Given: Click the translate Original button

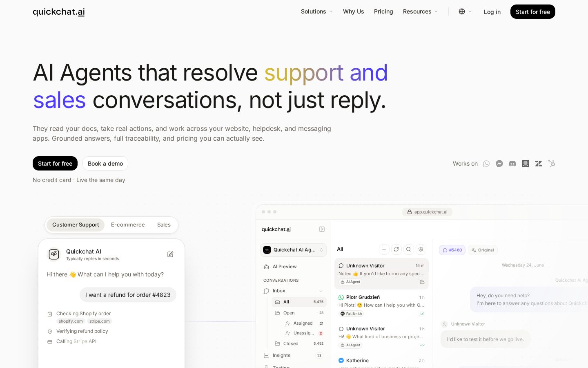Looking at the screenshot, I should click(x=483, y=250).
